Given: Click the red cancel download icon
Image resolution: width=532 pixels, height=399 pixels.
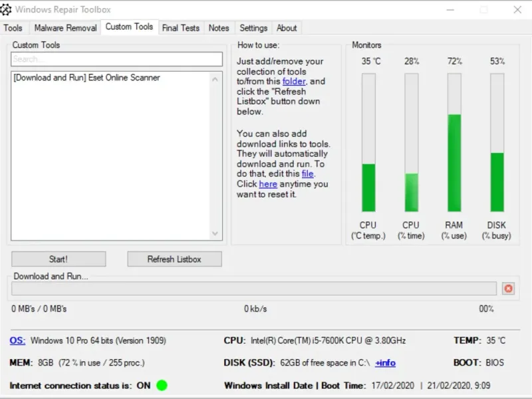Looking at the screenshot, I should (x=508, y=289).
